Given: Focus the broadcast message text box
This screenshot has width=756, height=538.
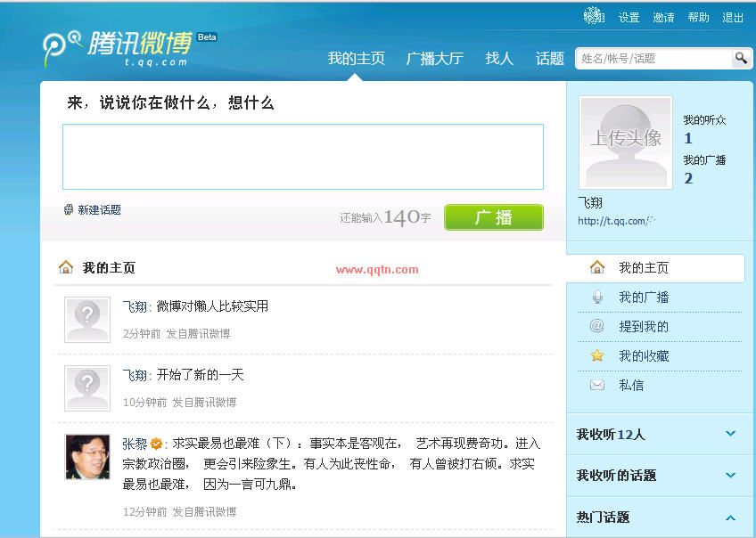Looking at the screenshot, I should click(303, 157).
